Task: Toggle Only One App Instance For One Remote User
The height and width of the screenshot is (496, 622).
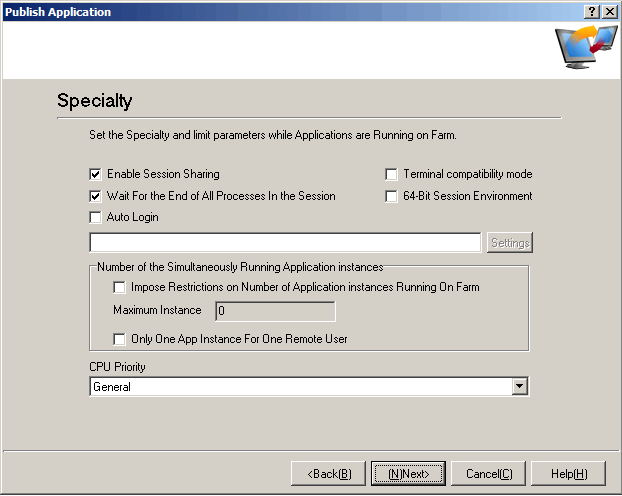Action: point(120,339)
